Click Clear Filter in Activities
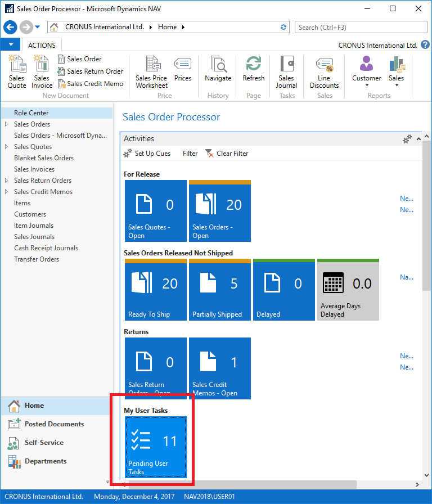The height and width of the screenshot is (504, 432). [227, 154]
